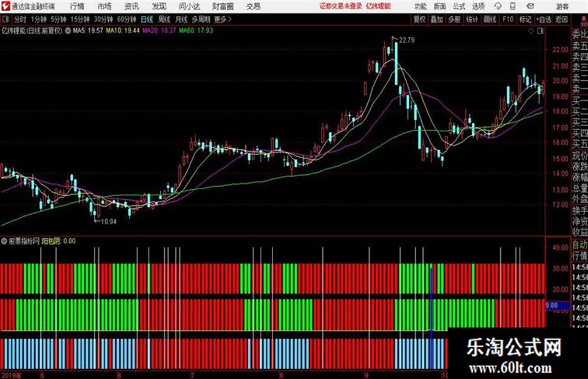Select the 日线 daily period

tap(147, 19)
